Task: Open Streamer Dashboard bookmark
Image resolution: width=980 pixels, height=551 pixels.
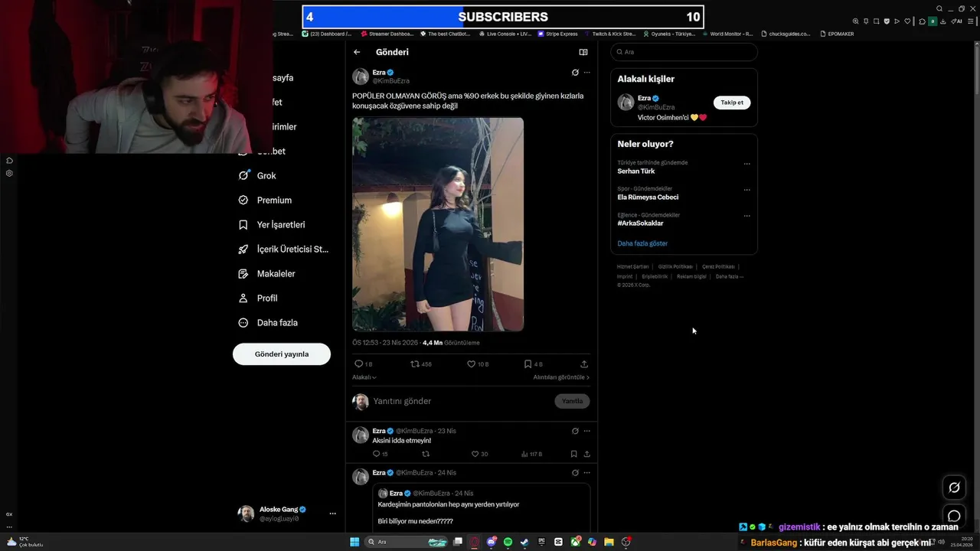Action: point(387,34)
